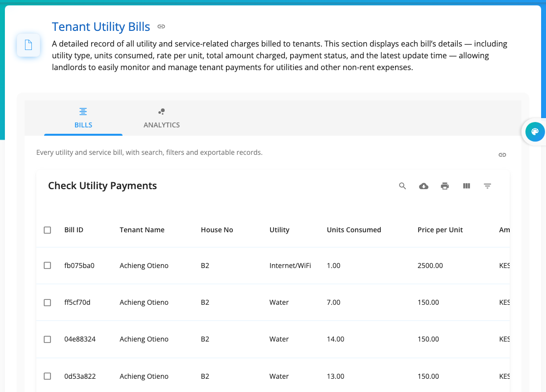The height and width of the screenshot is (392, 546).
Task: Open theme palette settings button
Action: pyautogui.click(x=535, y=132)
